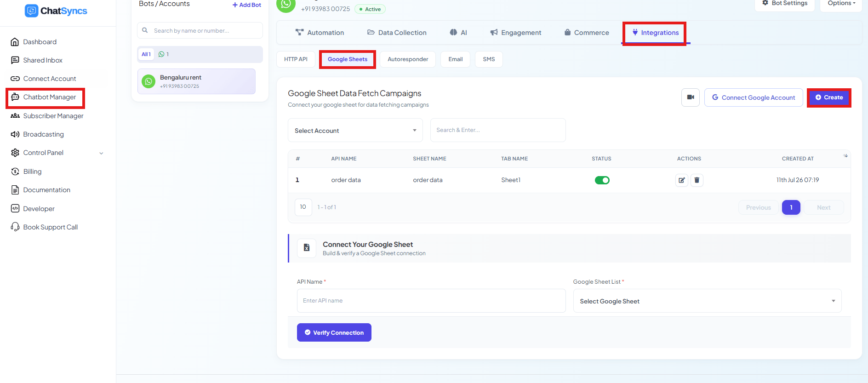Edit the order data campaign
This screenshot has width=868, height=383.
[682, 180]
